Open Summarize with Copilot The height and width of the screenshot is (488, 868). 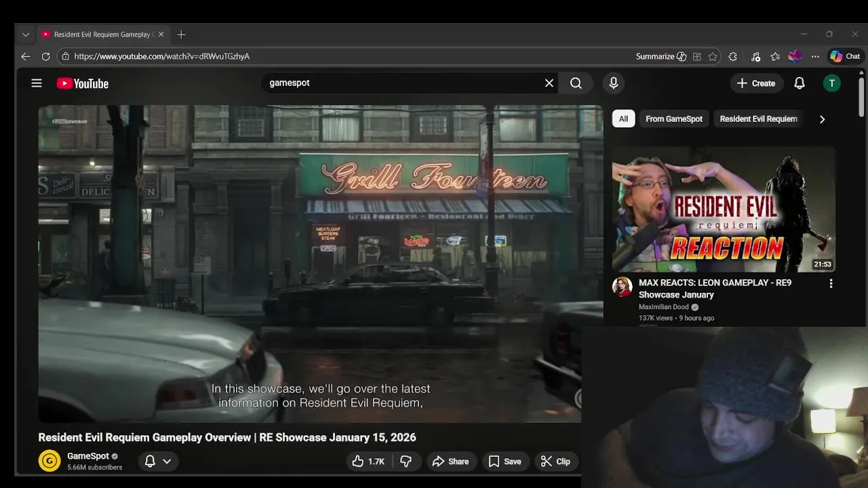pyautogui.click(x=661, y=56)
